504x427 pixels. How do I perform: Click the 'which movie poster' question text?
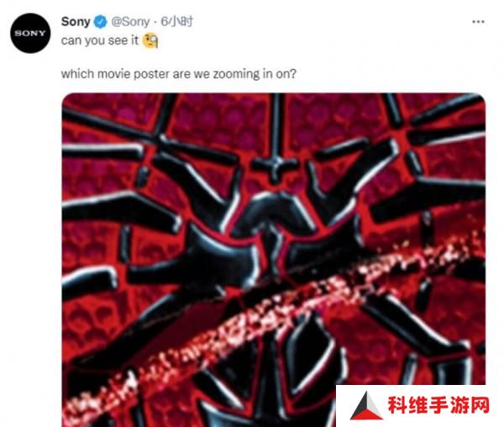[x=178, y=74]
